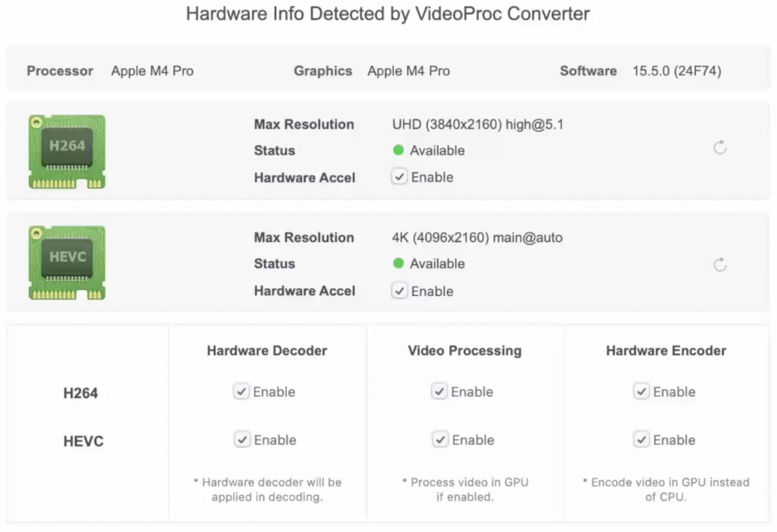The image size is (777, 532).
Task: Click the green Available status dot for H264
Action: 398,150
